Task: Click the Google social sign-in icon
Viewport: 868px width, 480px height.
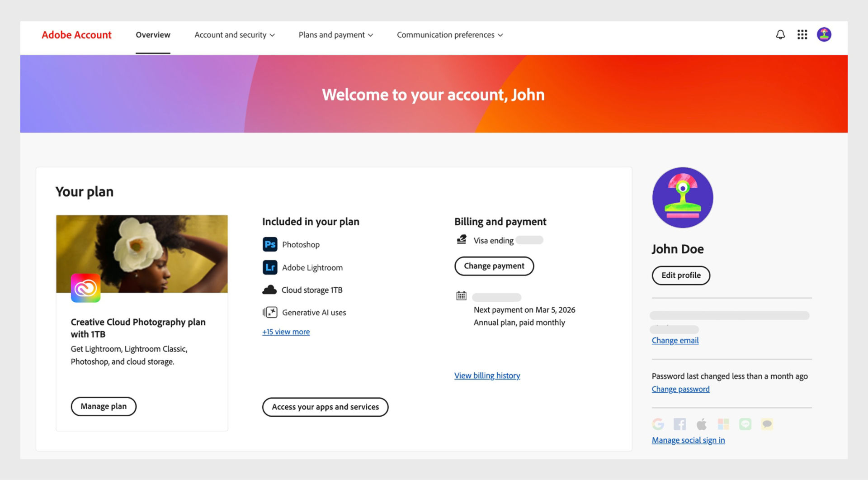Action: click(x=658, y=424)
